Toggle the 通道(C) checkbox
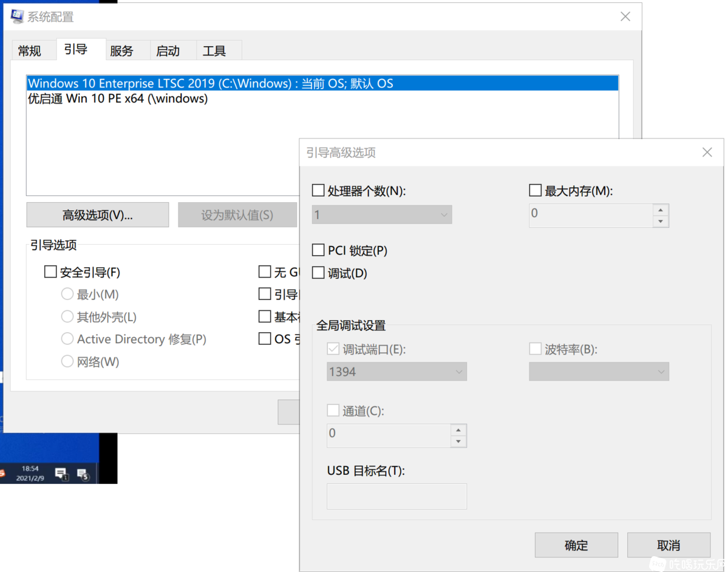 pyautogui.click(x=333, y=410)
